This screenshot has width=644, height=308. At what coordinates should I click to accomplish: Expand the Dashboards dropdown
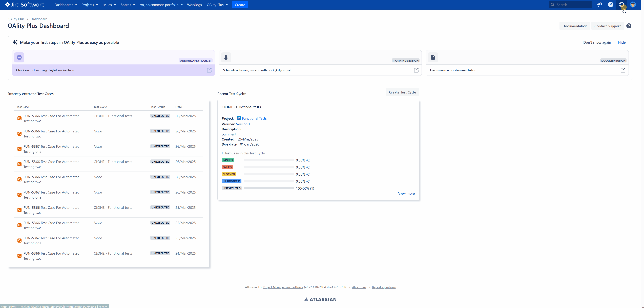pos(66,5)
